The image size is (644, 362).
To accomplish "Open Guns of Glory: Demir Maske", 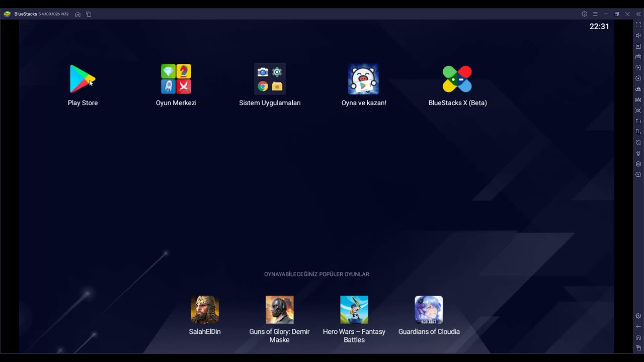I will click(x=280, y=310).
